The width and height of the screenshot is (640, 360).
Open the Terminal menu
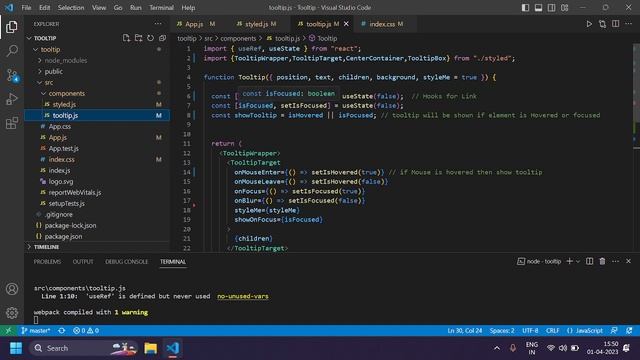point(161,8)
